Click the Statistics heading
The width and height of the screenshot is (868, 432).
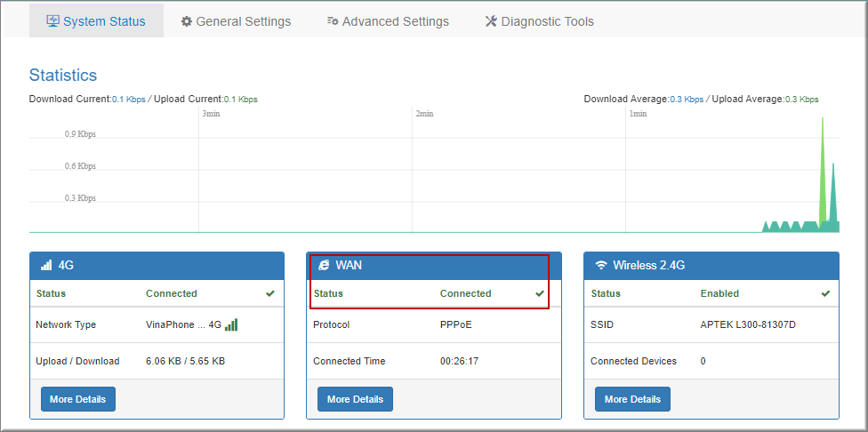click(x=63, y=76)
